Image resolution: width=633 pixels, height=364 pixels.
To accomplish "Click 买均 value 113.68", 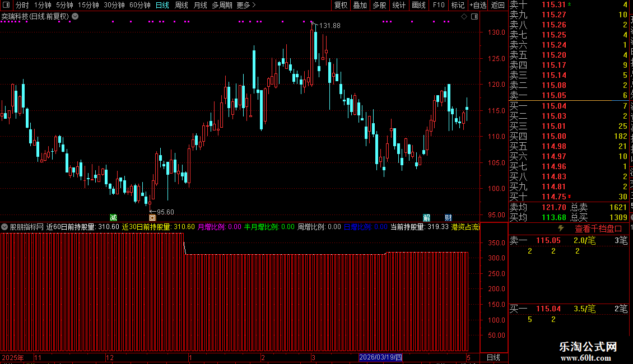I will click(554, 217).
